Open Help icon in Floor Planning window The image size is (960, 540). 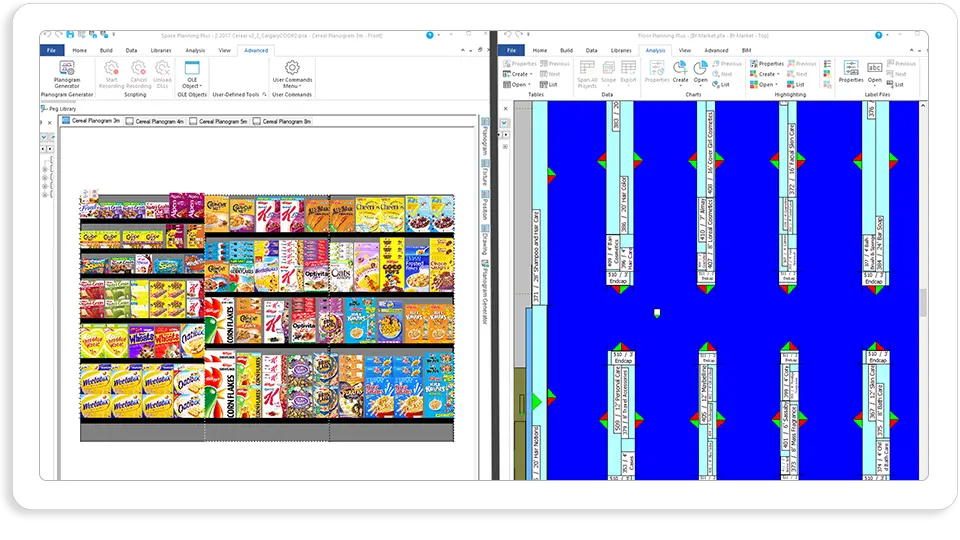point(879,36)
